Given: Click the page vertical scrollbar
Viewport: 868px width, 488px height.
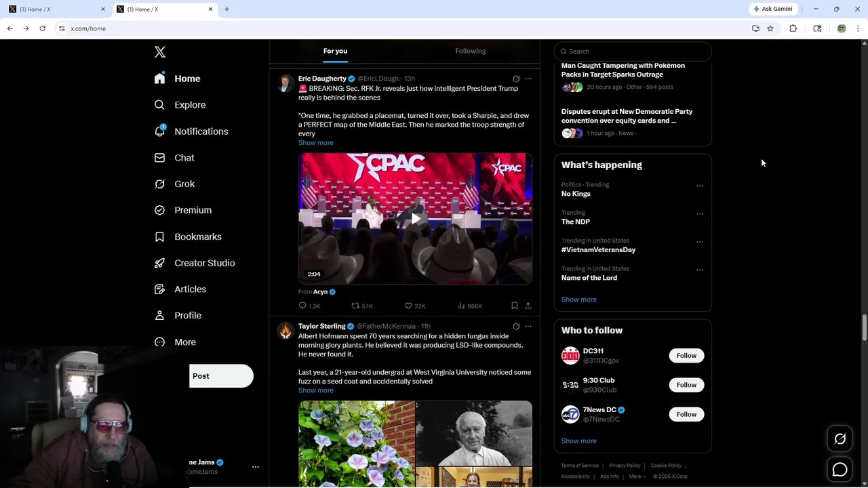Looking at the screenshot, I should (865, 328).
